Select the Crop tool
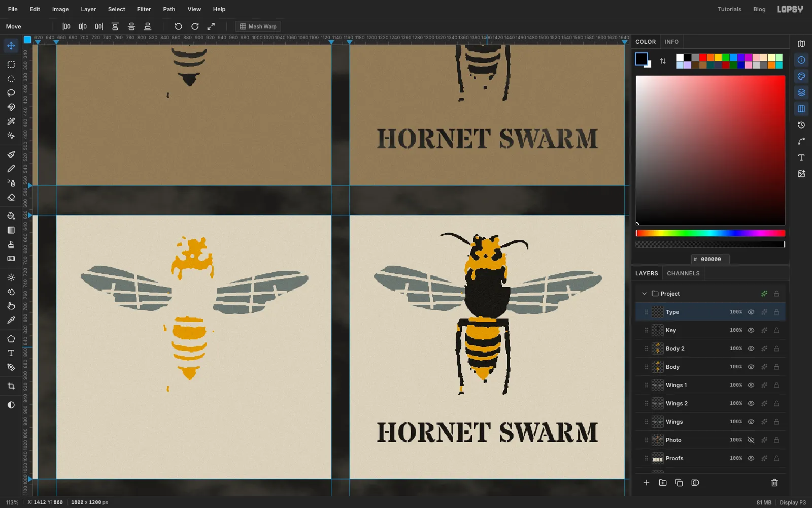 coord(11,386)
